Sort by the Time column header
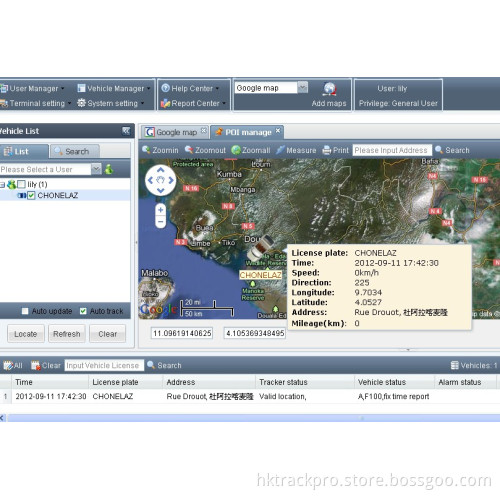Screen dimensions: 500x500 [x=50, y=382]
